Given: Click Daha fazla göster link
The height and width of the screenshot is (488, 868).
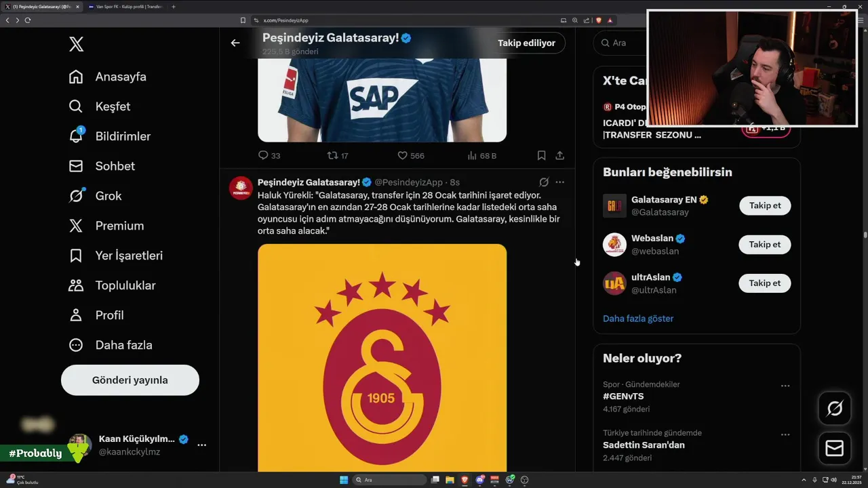Looking at the screenshot, I should point(638,319).
